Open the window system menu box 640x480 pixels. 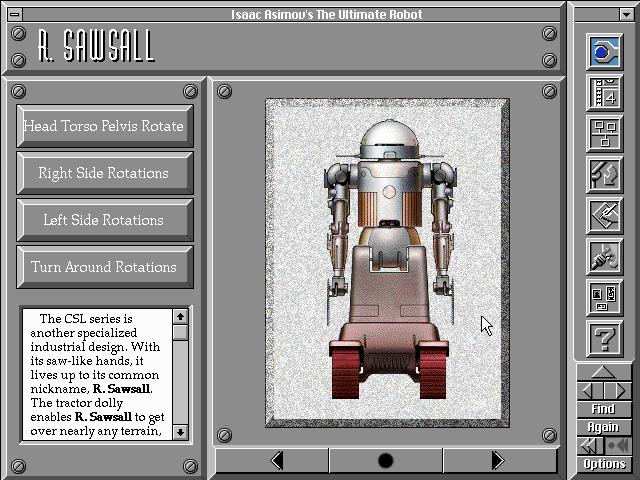point(15,14)
